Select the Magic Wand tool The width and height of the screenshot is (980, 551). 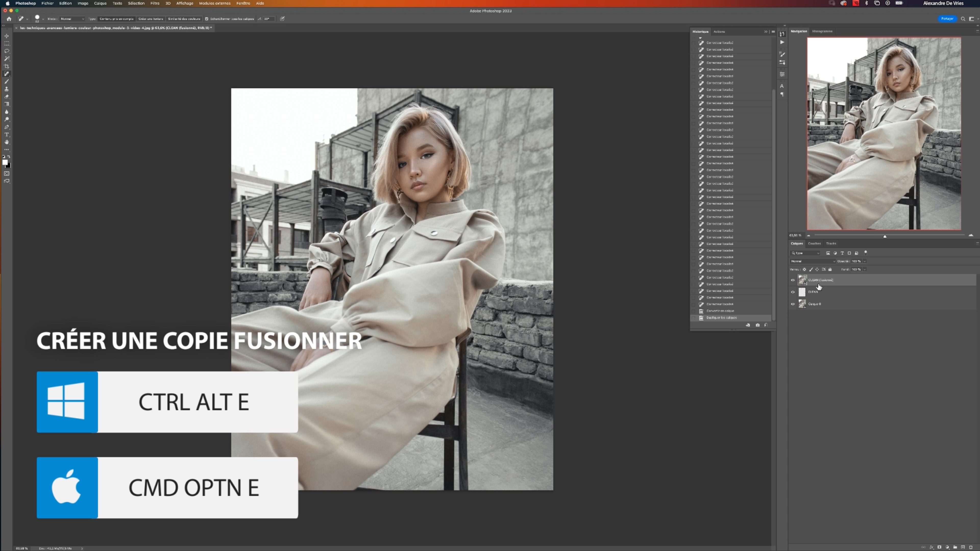tap(6, 59)
